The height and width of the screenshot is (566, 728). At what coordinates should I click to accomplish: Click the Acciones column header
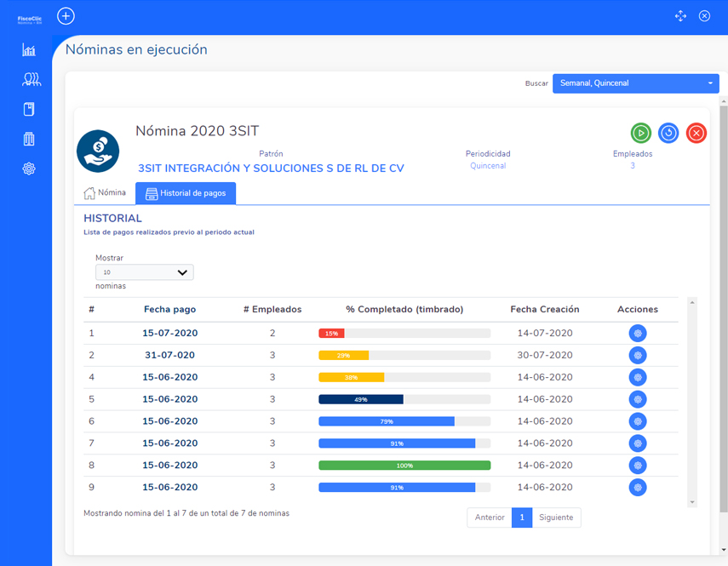638,310
